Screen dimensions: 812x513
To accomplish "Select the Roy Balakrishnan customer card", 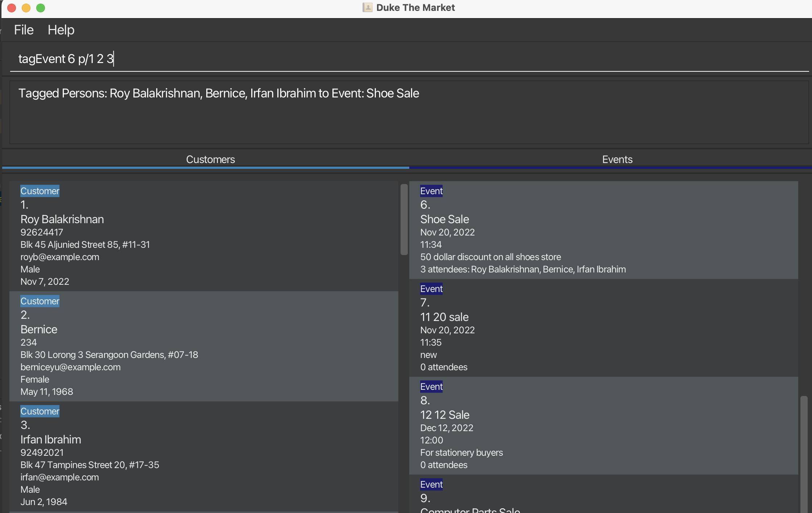I will pos(203,236).
